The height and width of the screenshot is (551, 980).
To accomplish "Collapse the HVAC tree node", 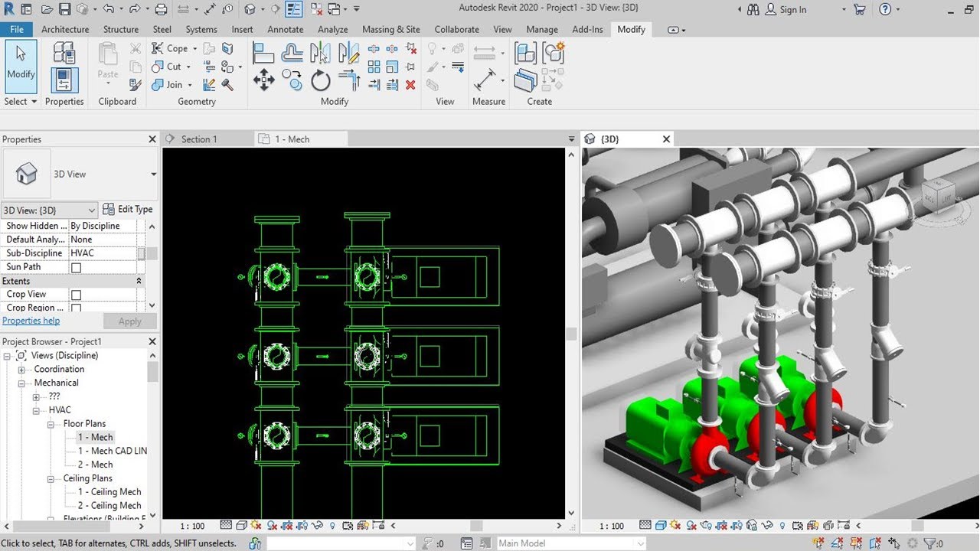I will coord(36,410).
